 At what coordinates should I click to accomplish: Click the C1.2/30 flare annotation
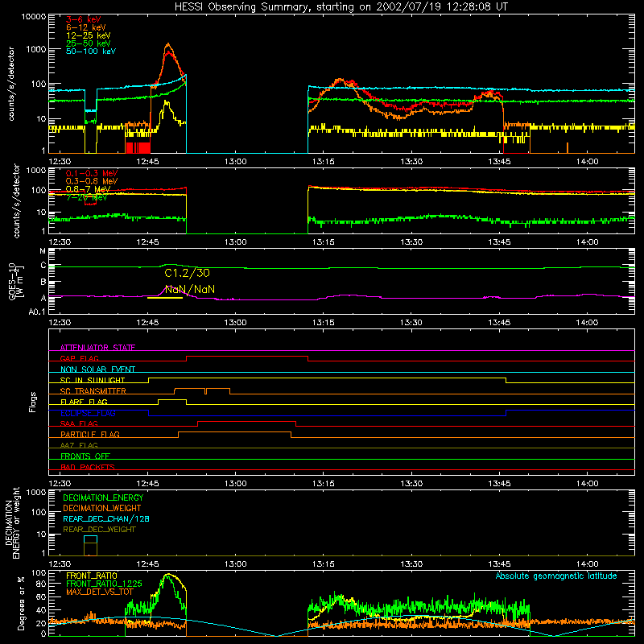coord(187,273)
